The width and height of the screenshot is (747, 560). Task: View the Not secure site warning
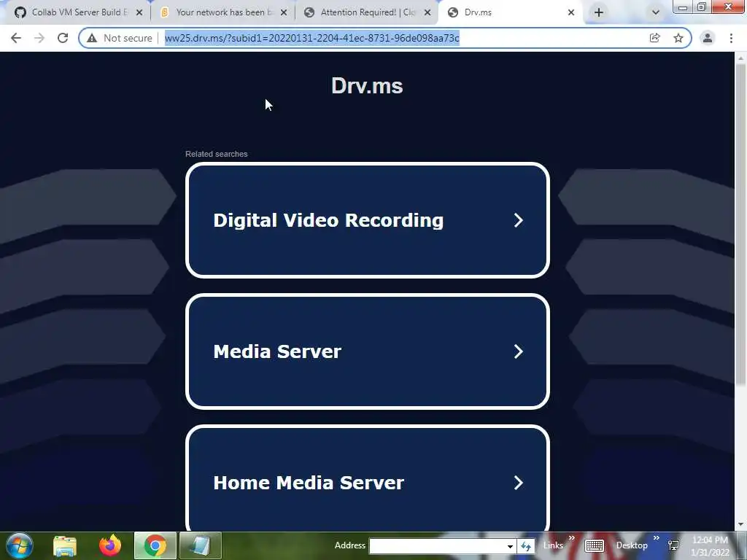click(120, 38)
